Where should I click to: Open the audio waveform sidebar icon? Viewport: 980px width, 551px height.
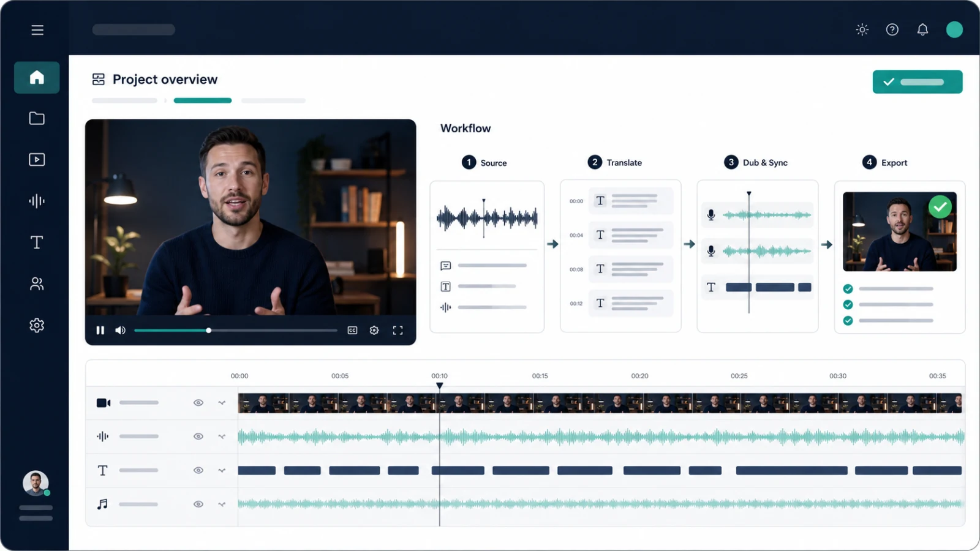[37, 201]
